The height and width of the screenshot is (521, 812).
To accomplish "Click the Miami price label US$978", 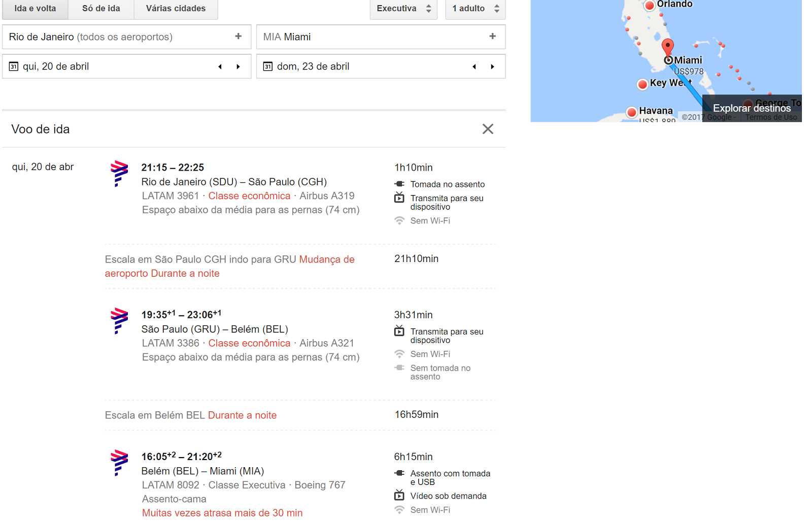I will click(689, 72).
